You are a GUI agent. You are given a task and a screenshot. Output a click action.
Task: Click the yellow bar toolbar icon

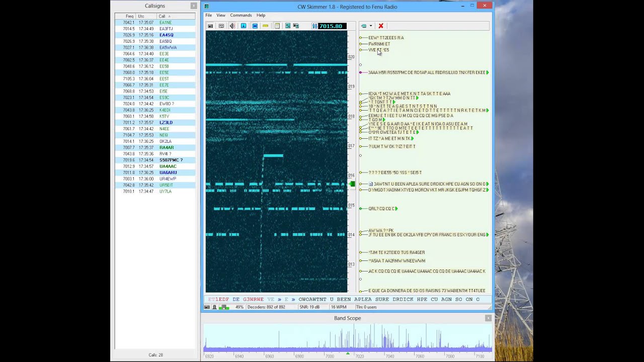coord(266,26)
